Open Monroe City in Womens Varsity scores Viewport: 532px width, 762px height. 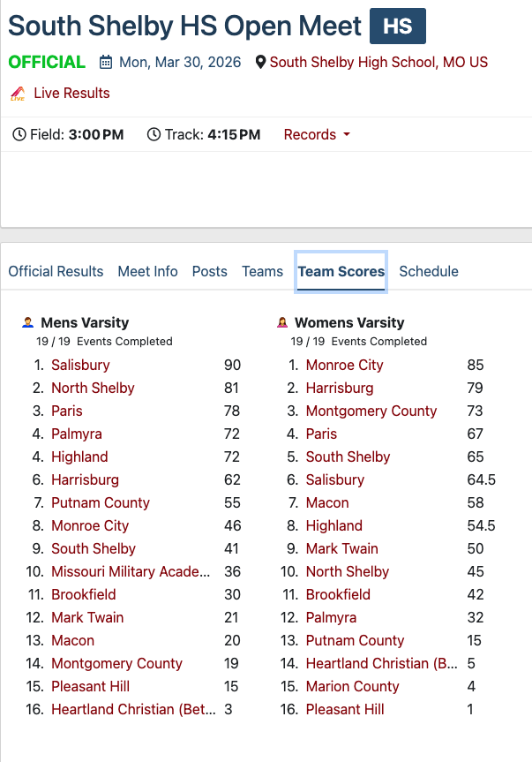(344, 366)
